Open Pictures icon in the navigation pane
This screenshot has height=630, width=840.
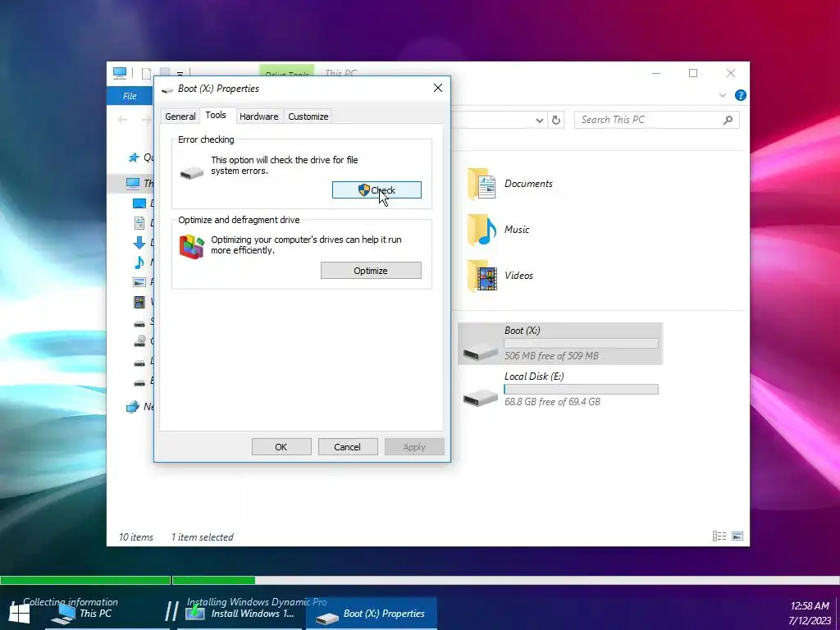pyautogui.click(x=139, y=282)
